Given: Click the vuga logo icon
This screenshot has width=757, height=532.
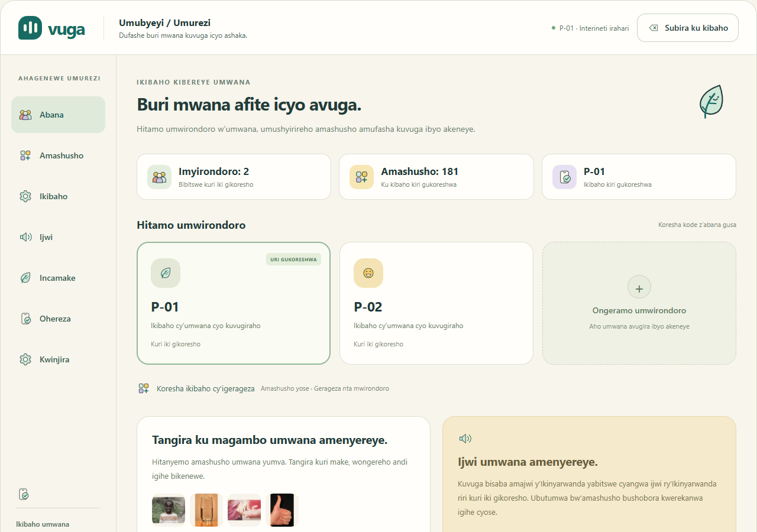Looking at the screenshot, I should point(30,28).
